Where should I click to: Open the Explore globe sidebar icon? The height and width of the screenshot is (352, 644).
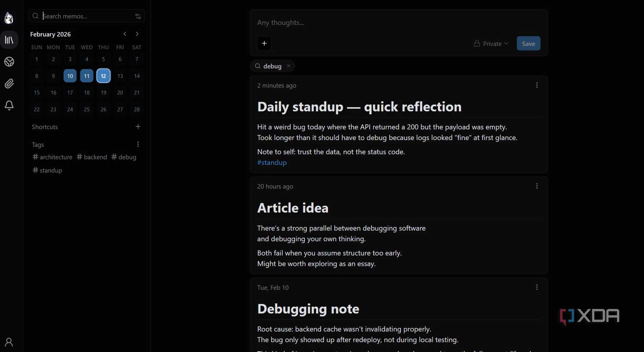coord(9,62)
